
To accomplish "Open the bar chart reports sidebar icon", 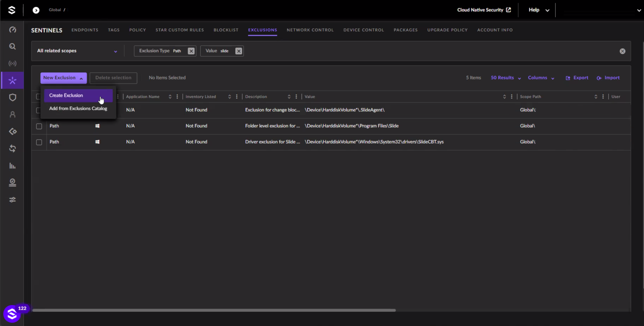I will point(13,165).
